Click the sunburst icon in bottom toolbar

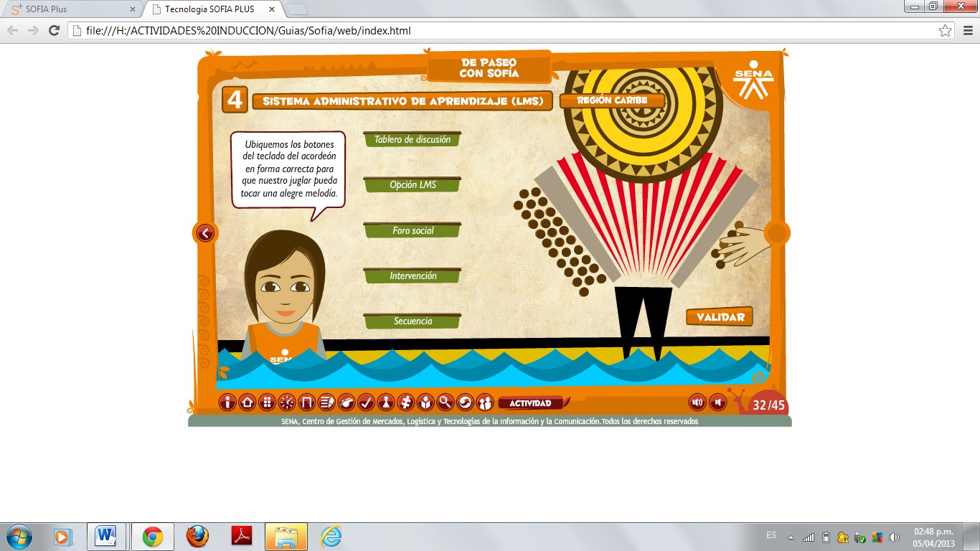[x=287, y=402]
